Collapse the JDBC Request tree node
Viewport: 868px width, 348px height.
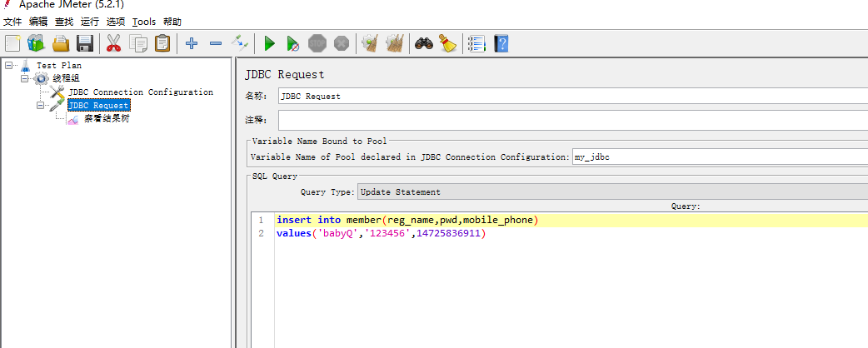[x=41, y=106]
